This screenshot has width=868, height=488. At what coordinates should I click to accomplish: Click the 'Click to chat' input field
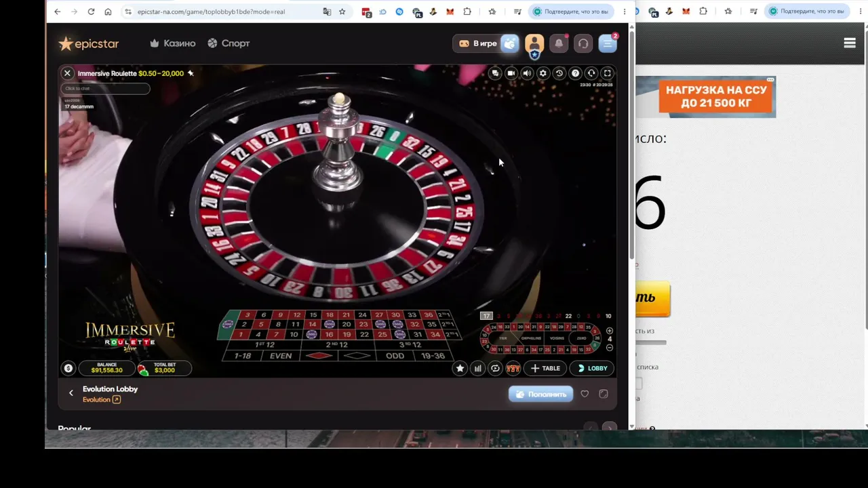pyautogui.click(x=105, y=88)
